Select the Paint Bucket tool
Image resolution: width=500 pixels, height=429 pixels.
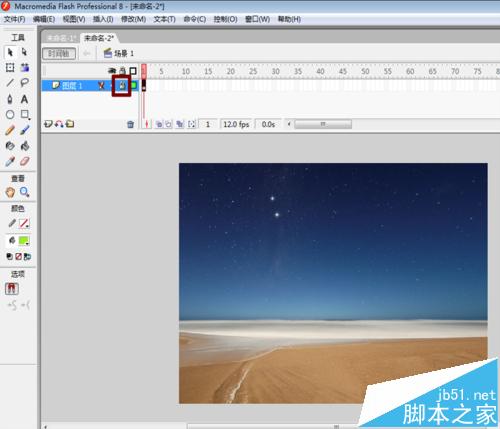[24, 146]
